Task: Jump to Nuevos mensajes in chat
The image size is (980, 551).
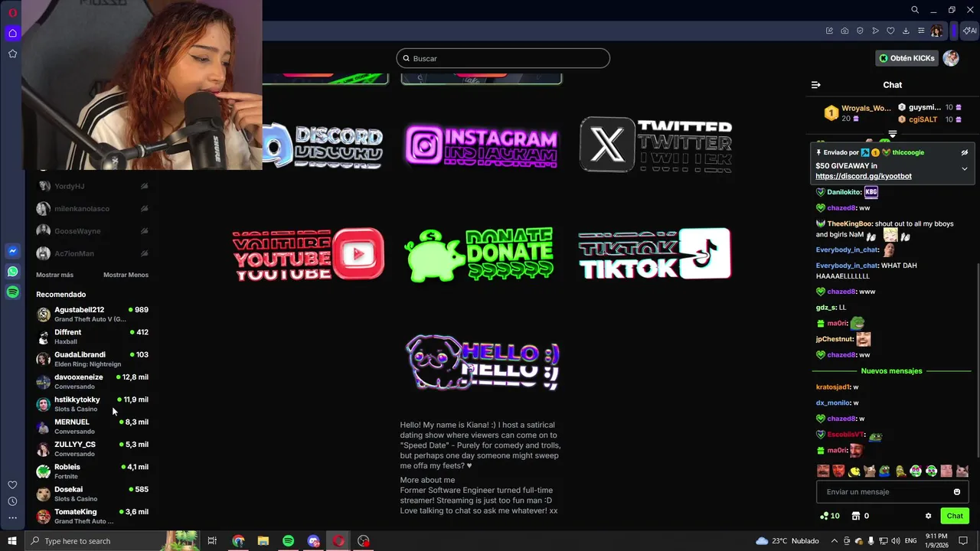Action: click(892, 371)
